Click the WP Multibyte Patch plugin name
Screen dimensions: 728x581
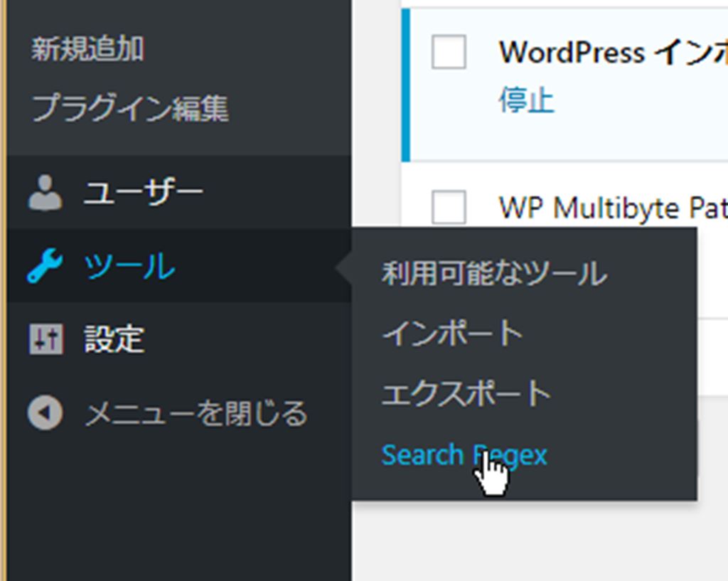tap(613, 208)
